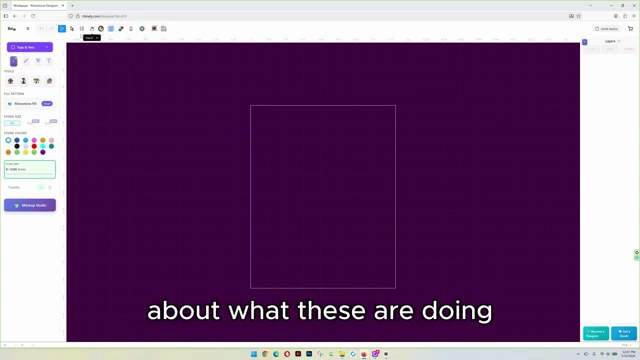This screenshot has height=360, width=640.
Task: Open the hamburger menu in the designer toolbar
Action: click(x=28, y=29)
